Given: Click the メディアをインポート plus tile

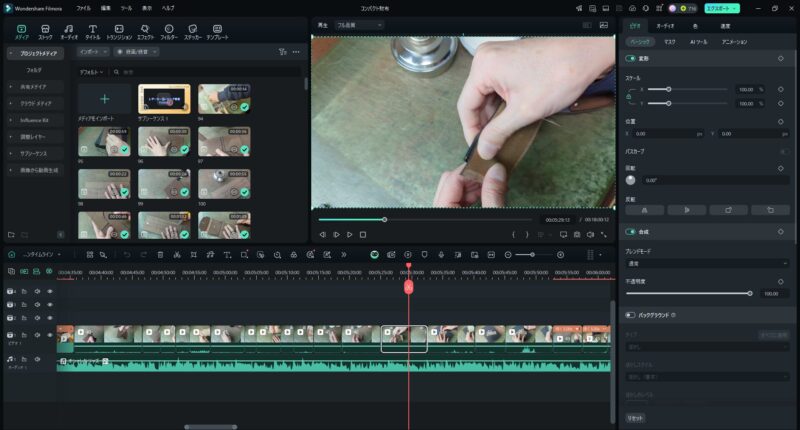Looking at the screenshot, I should pyautogui.click(x=105, y=99).
